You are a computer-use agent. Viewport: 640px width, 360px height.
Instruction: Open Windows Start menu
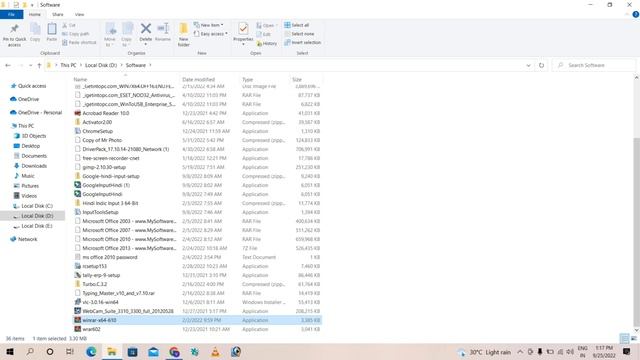pyautogui.click(x=10, y=351)
